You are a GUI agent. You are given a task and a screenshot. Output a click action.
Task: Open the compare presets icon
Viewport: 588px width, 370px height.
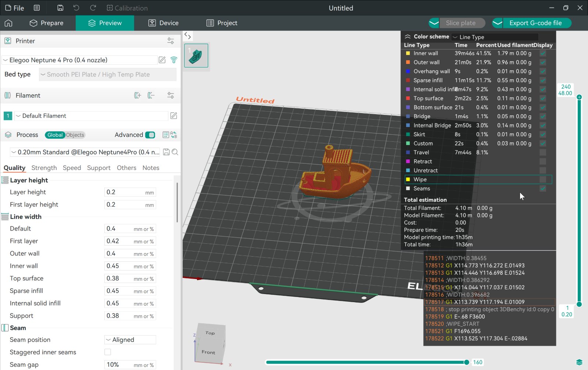coord(174,135)
